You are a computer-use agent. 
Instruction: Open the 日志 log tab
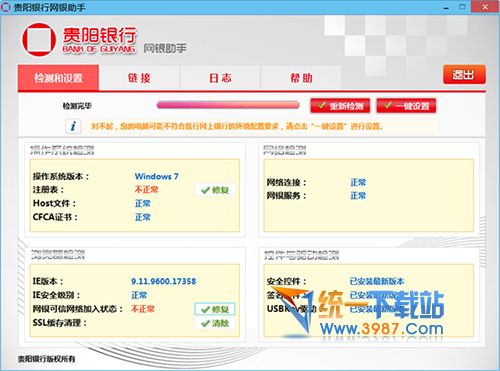220,78
